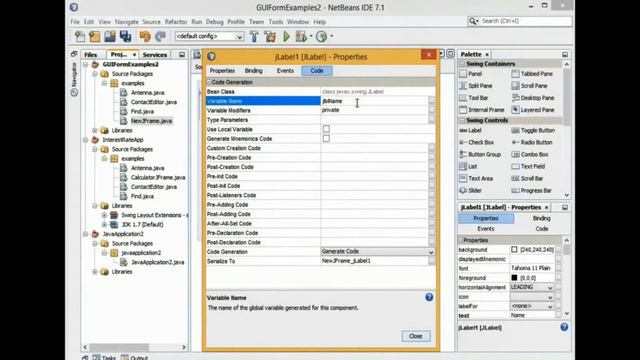Select Combo Box in the Palette
Screen dimensions: 640x360
530,154
